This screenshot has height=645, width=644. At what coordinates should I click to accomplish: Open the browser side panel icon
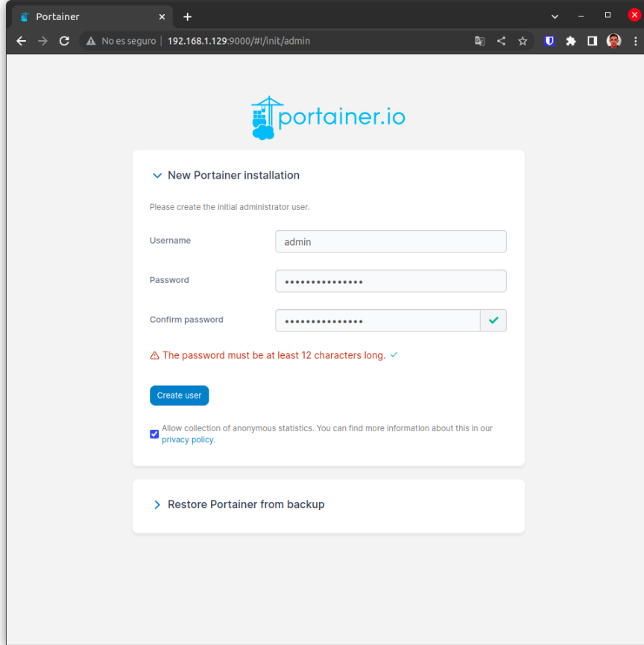(x=591, y=41)
